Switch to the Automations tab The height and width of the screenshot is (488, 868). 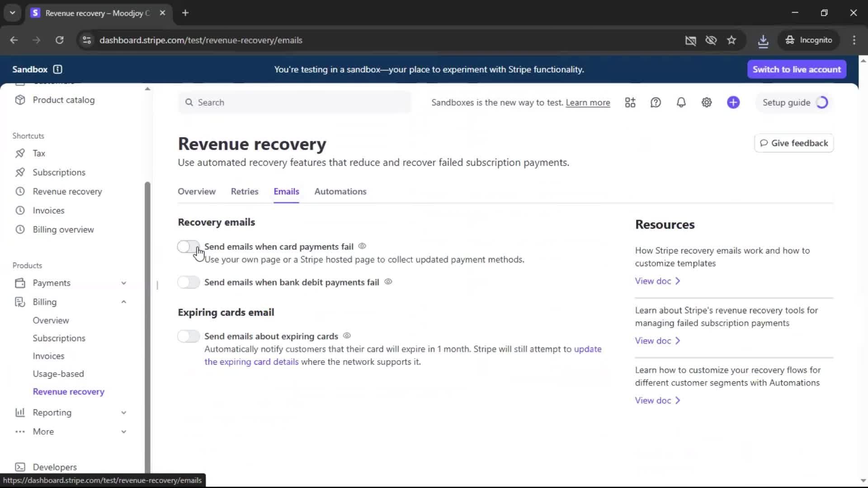[340, 192]
